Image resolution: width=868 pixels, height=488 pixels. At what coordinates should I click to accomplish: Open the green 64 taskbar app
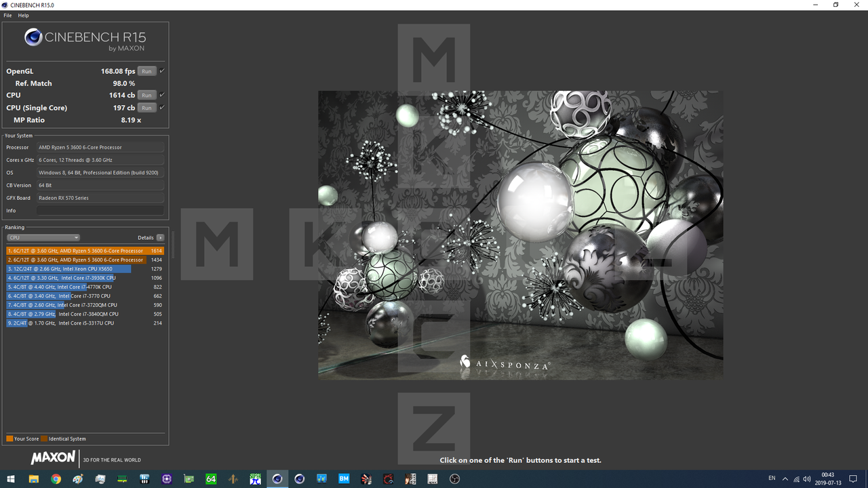pos(211,479)
